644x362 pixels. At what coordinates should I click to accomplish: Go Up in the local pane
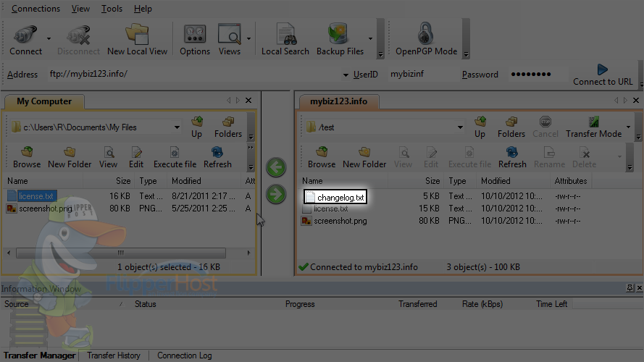coord(197,127)
